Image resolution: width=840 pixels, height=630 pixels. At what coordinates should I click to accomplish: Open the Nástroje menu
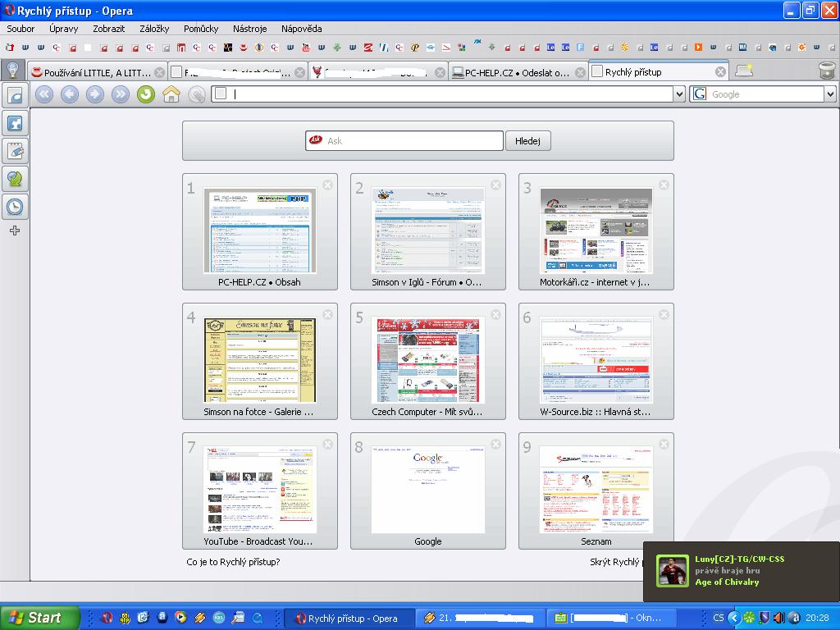point(249,29)
